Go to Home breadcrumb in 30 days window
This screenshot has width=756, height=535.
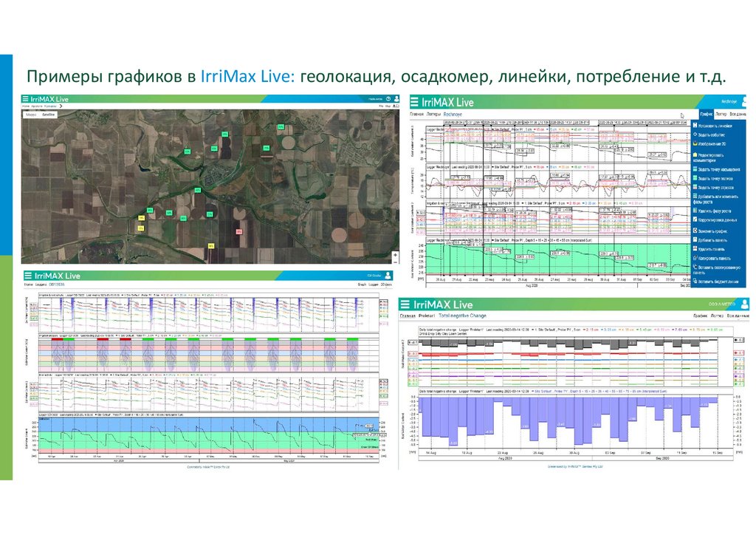coord(29,284)
